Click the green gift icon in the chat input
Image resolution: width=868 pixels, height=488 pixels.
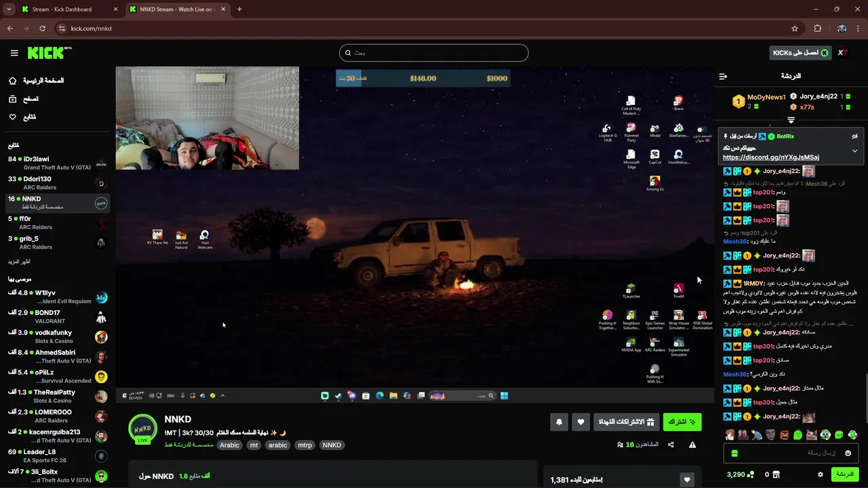tap(734, 453)
